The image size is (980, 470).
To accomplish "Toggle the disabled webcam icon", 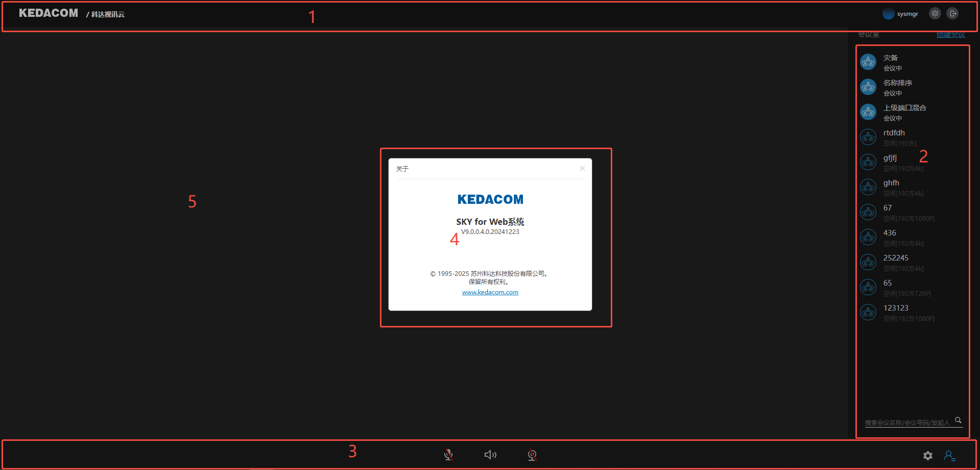I will [532, 455].
